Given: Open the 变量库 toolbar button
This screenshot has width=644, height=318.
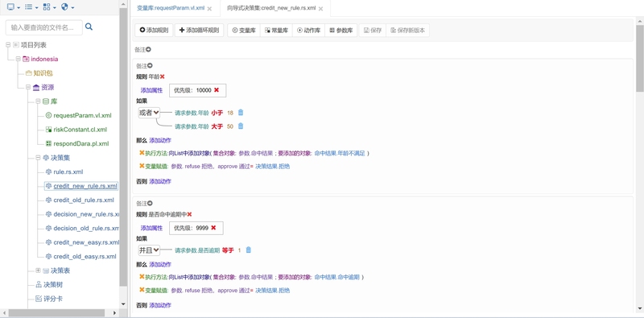Looking at the screenshot, I should coord(244,31).
